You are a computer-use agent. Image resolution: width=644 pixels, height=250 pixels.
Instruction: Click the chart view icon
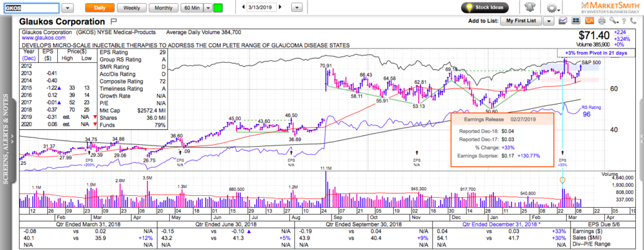(563, 21)
